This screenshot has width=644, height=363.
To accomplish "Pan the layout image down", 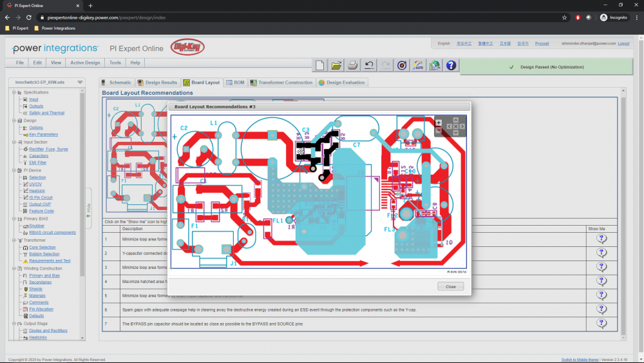I will tap(455, 133).
